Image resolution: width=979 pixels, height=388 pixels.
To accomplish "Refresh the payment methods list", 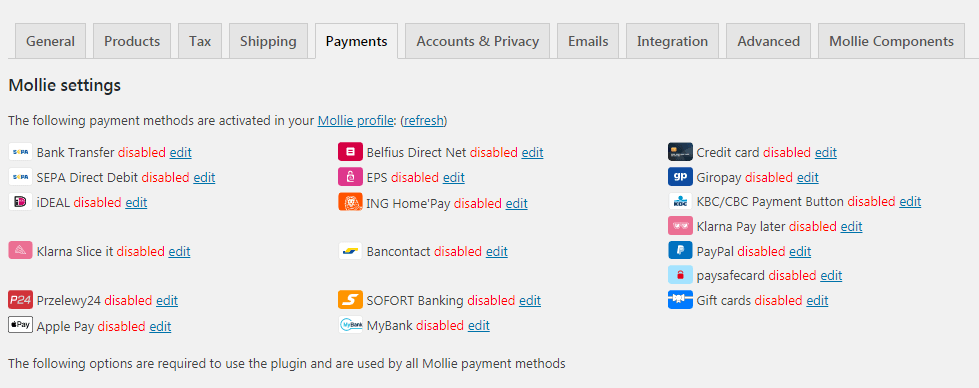I will 424,120.
